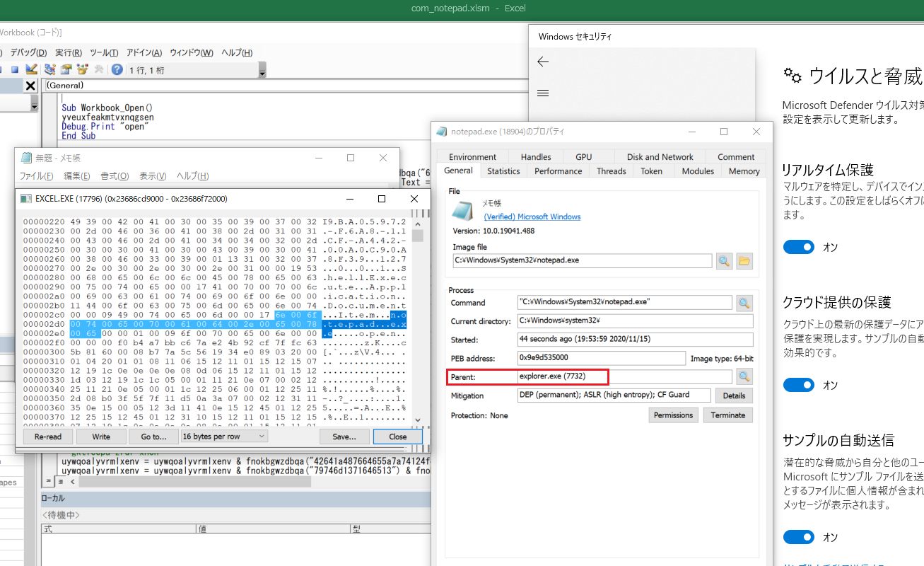Switch to the Statistics tab
This screenshot has width=924, height=566.
(503, 171)
